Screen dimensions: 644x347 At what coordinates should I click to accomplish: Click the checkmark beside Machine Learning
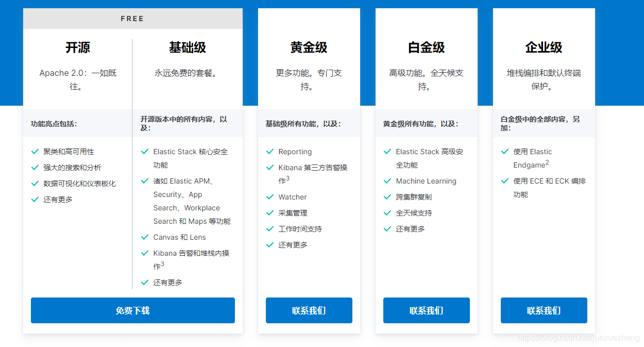pyautogui.click(x=387, y=181)
